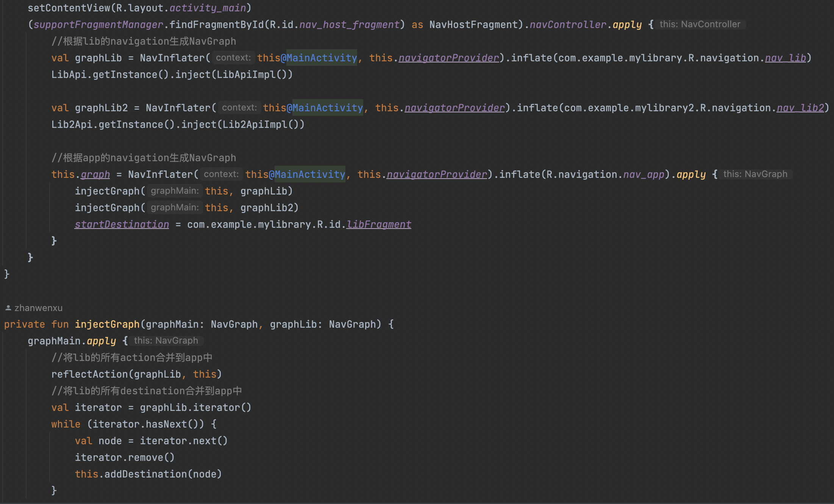Open the nav_lib2 navigation resource link
Image resolution: width=834 pixels, height=504 pixels.
tap(799, 107)
